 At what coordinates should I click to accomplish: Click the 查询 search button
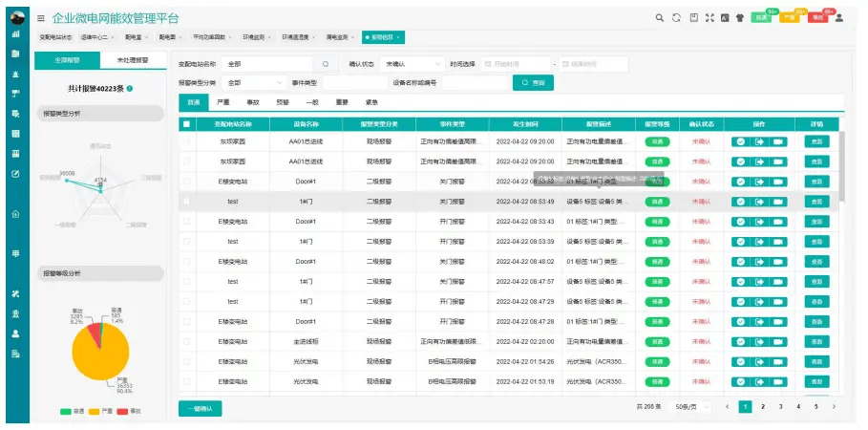[532, 83]
